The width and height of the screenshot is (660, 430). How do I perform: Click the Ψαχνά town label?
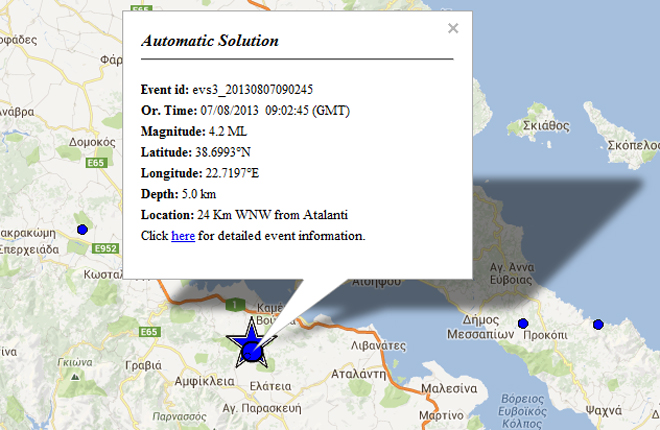pos(601,410)
